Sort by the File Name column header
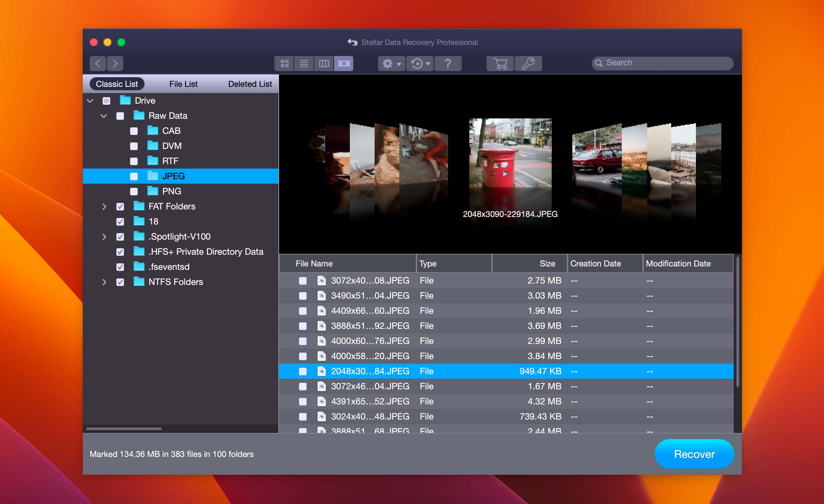The width and height of the screenshot is (824, 504). 348,263
